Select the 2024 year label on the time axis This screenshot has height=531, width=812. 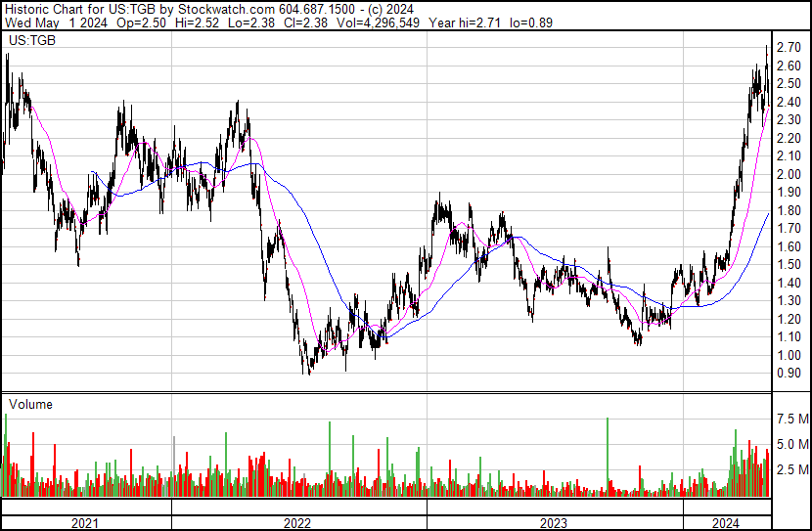pos(726,523)
